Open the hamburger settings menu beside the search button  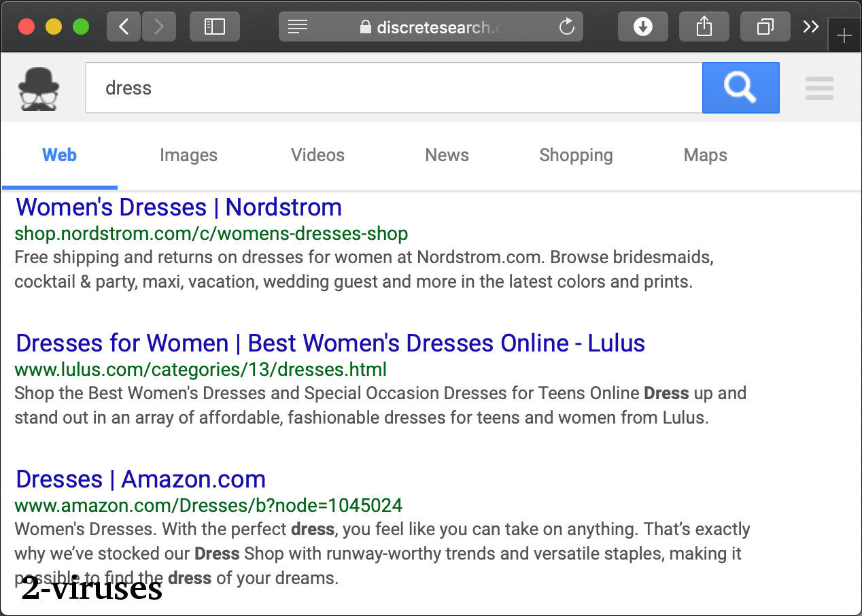[819, 87]
